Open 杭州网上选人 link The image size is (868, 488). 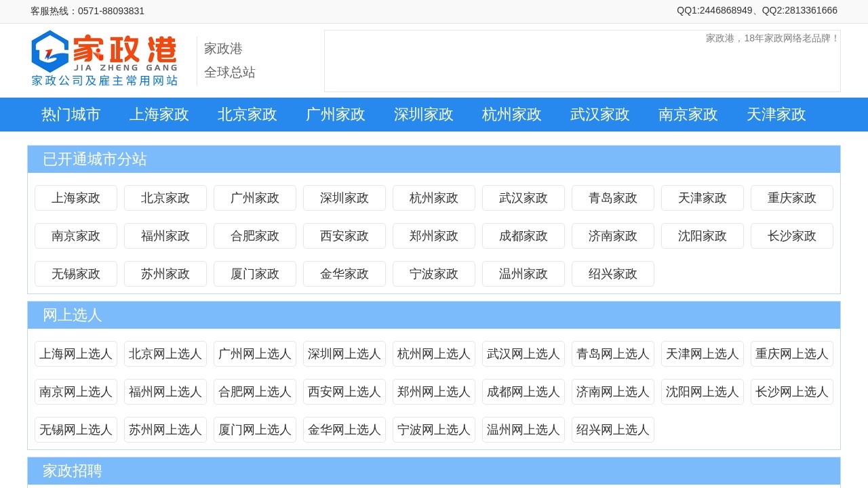(x=434, y=354)
